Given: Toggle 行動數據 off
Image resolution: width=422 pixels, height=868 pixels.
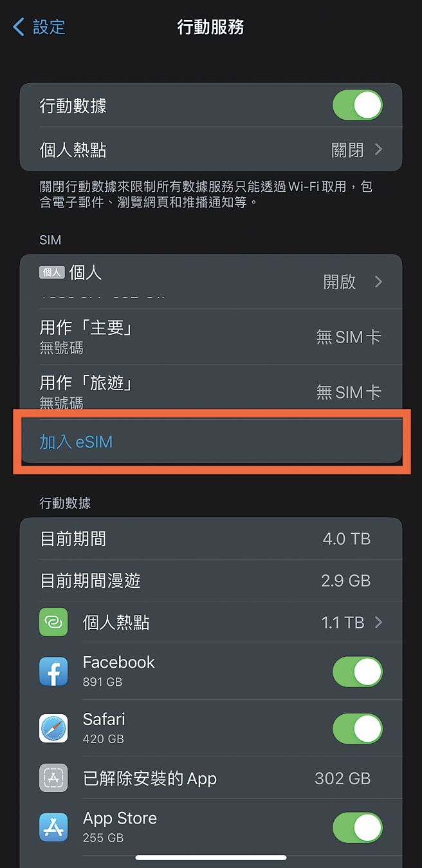Looking at the screenshot, I should click(358, 105).
